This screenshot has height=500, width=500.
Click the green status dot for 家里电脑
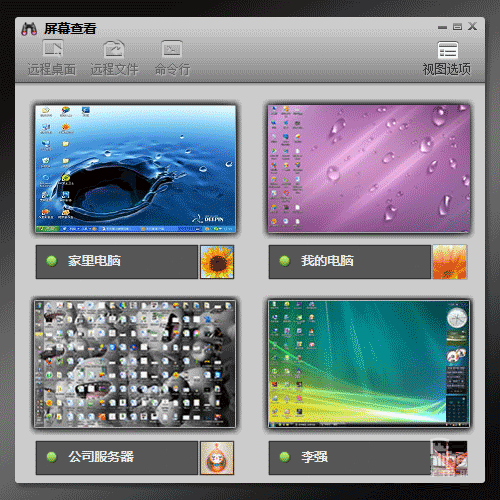click(x=52, y=261)
